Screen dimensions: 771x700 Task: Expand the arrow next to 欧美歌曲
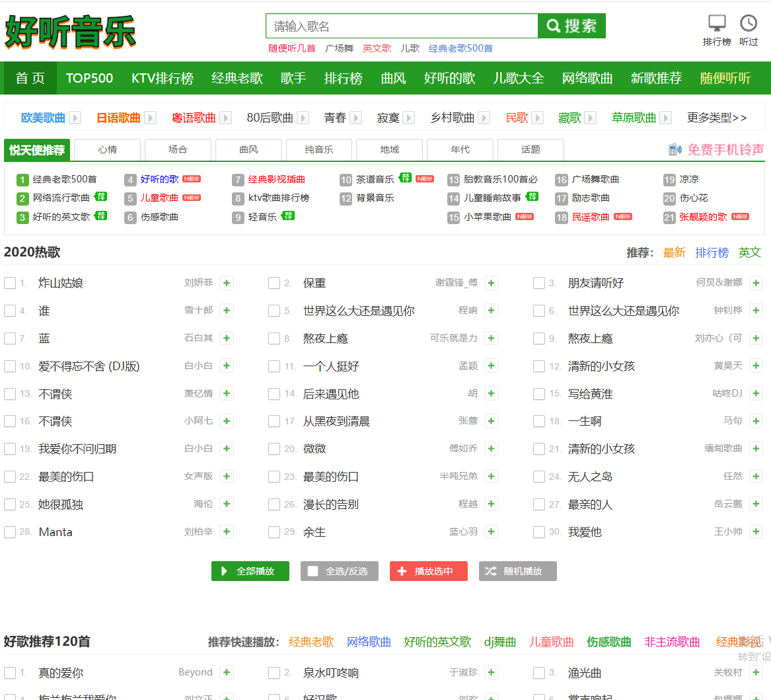75,118
